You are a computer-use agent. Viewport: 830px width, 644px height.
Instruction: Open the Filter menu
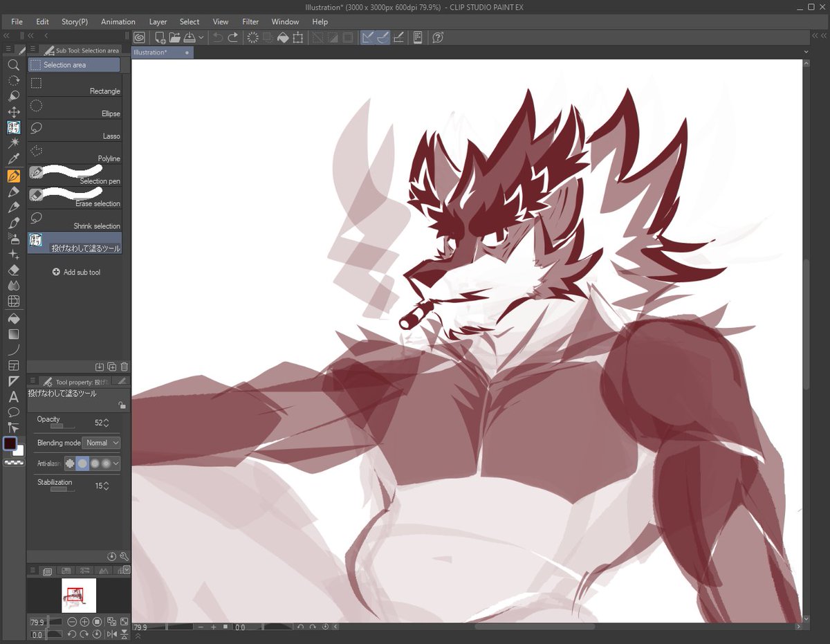point(250,21)
